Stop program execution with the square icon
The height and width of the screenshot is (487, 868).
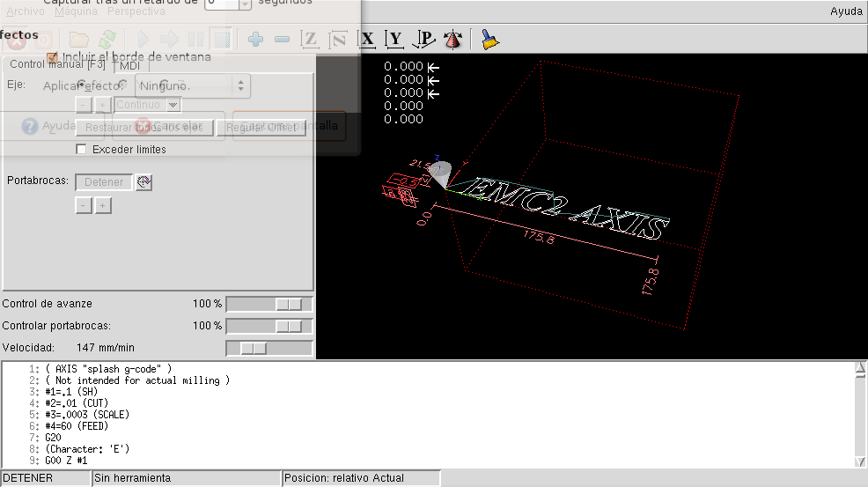pyautogui.click(x=222, y=40)
